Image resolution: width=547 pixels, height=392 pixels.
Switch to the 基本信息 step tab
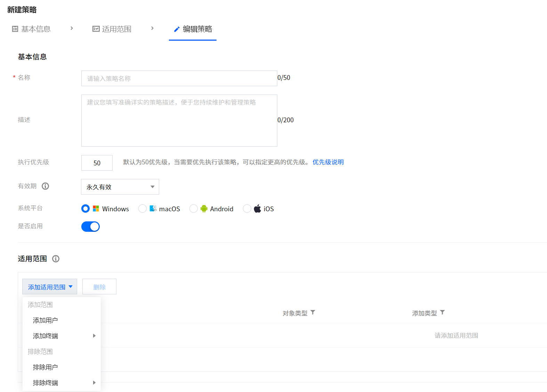(32, 29)
